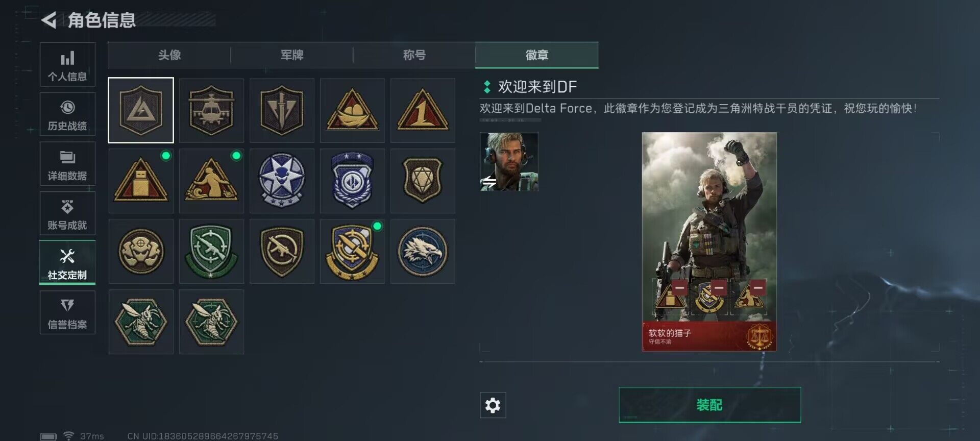980x441 pixels.
Task: Remove third equipped badge from card
Action: pos(758,287)
